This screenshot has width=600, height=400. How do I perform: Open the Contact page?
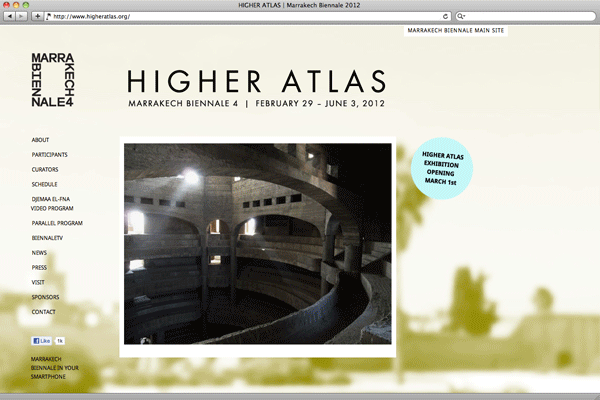(43, 312)
